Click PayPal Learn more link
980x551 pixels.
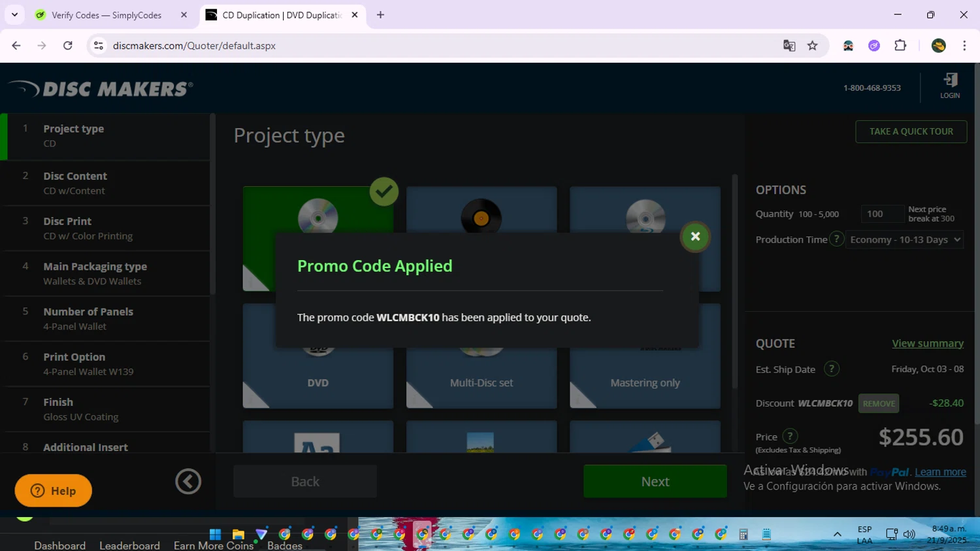click(940, 472)
